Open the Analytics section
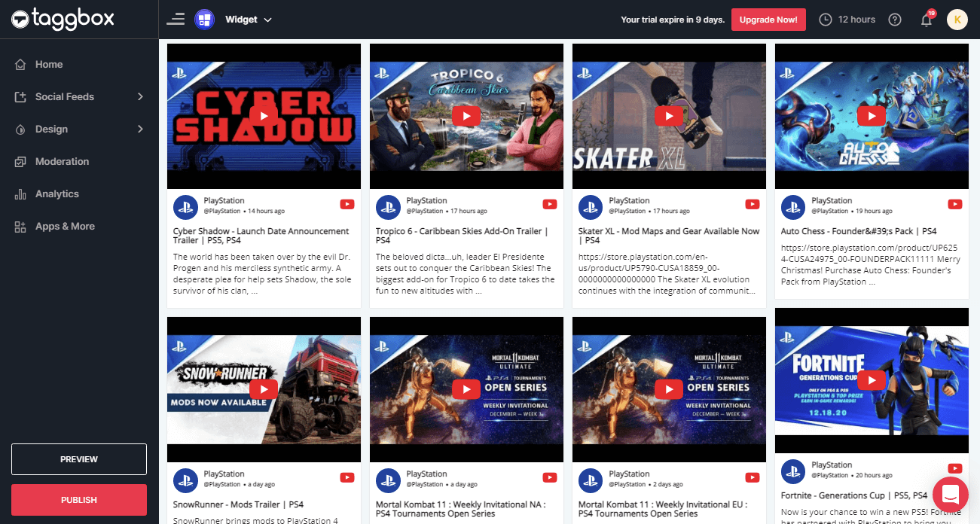 [56, 193]
